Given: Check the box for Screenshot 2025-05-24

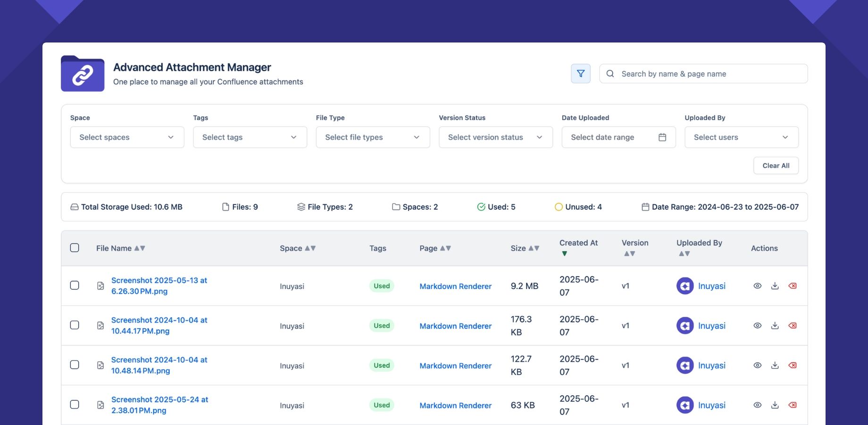Looking at the screenshot, I should click(75, 404).
